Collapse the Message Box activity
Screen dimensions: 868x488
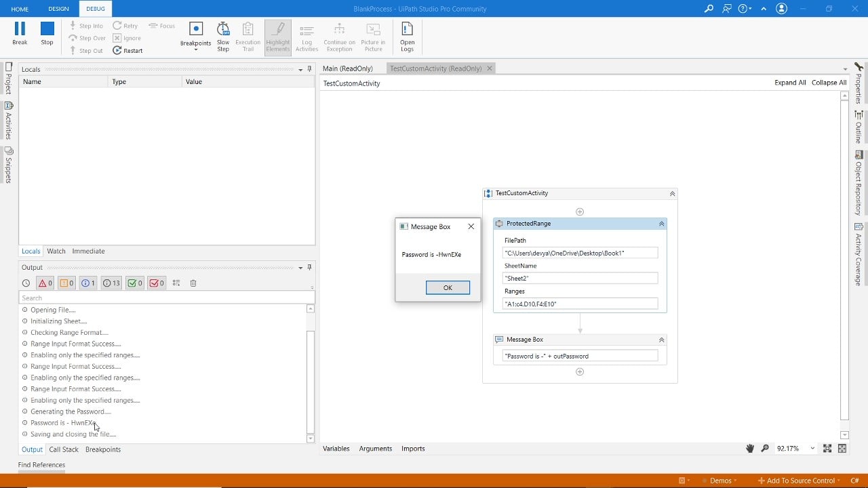pyautogui.click(x=661, y=340)
